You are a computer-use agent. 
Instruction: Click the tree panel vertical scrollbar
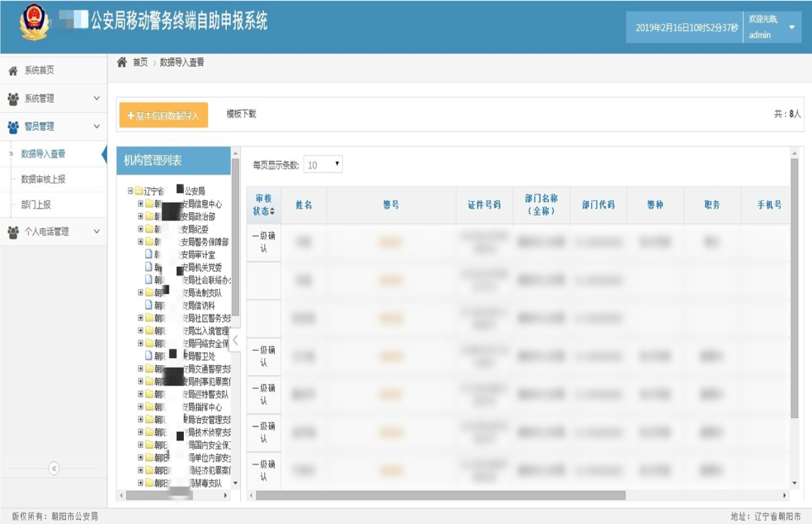(235, 238)
